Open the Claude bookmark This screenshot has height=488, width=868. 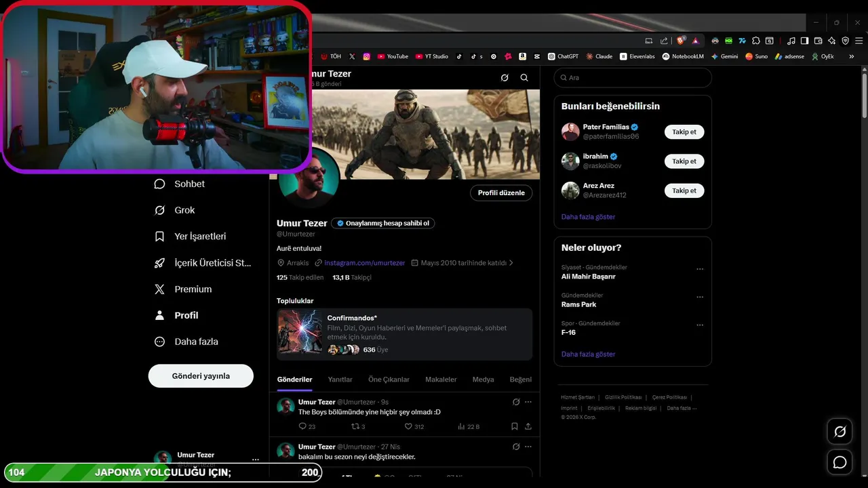[x=599, y=56]
